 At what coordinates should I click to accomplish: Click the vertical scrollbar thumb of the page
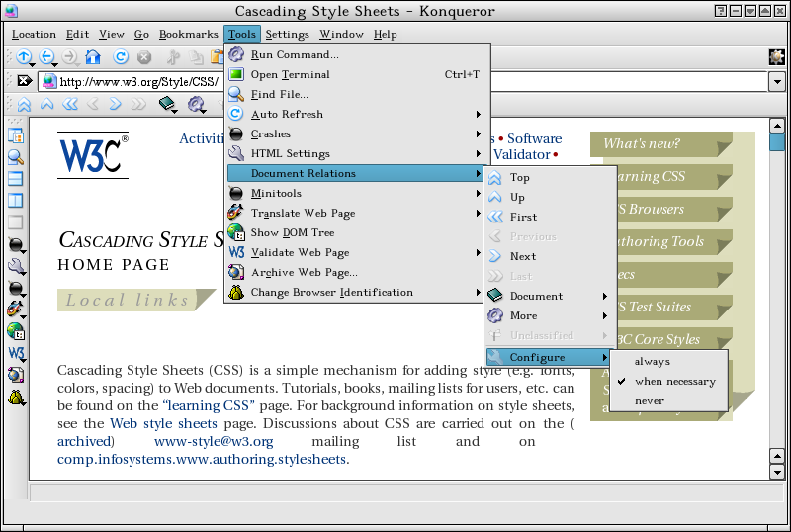[x=777, y=141]
